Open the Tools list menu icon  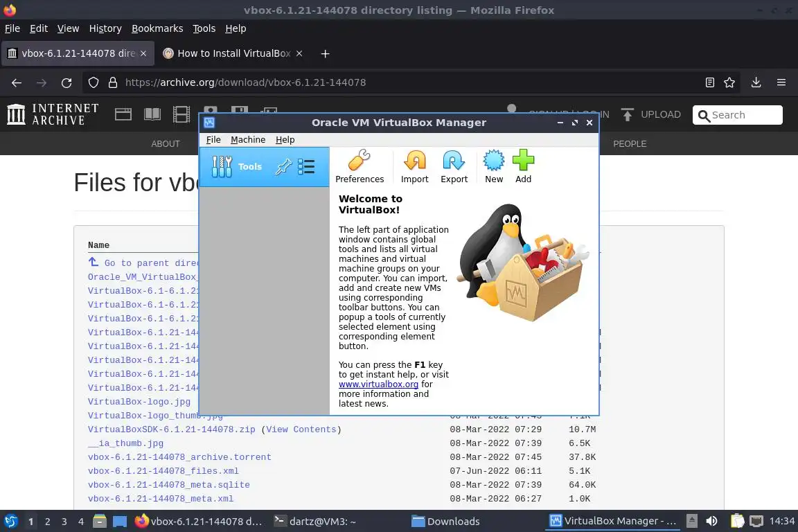click(x=306, y=166)
